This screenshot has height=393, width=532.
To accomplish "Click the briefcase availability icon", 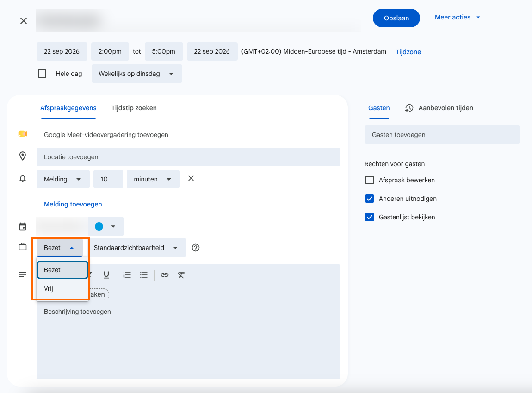I will tap(23, 247).
